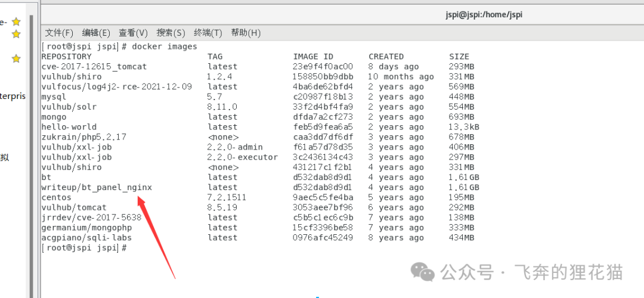Viewport: 644px width, 298px height.
Task: Click the IMAGE ID column header
Action: (313, 57)
